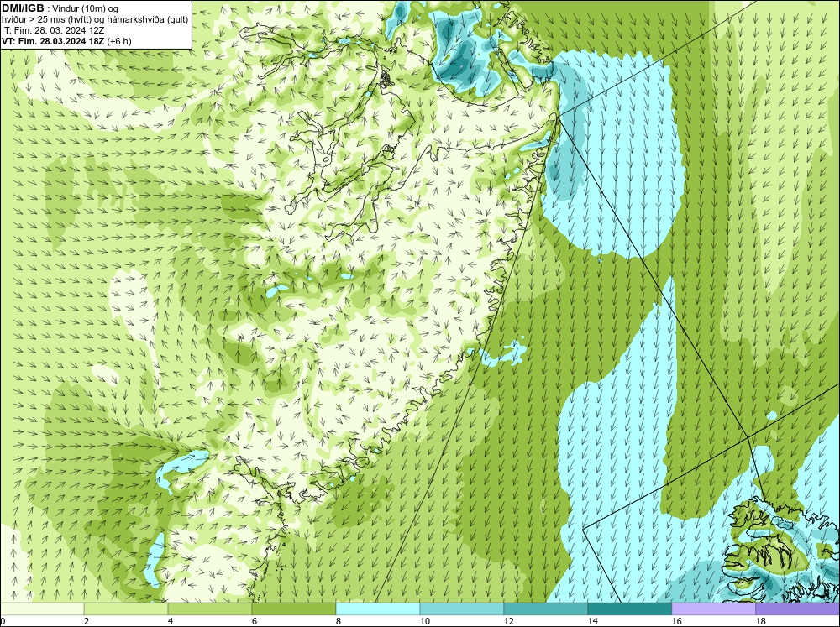
Task: Click the pale yellow 0–2 m/s legend swatch
Action: pos(42,609)
